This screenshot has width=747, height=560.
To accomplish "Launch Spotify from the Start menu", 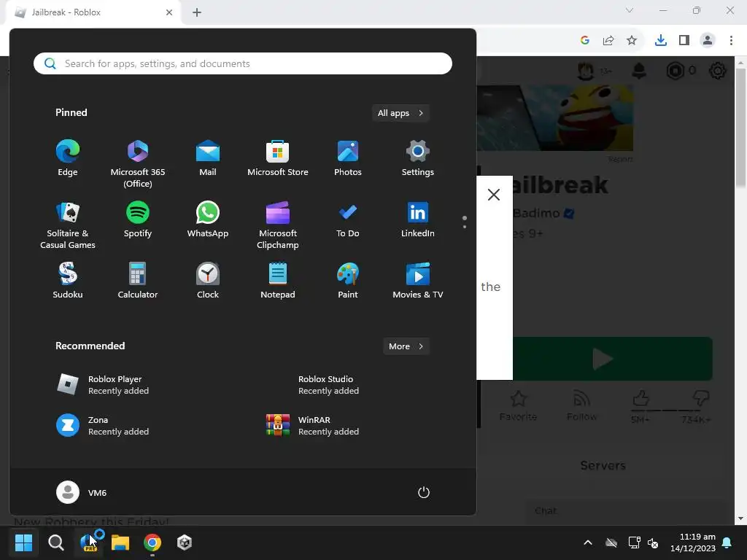I will pos(138,219).
